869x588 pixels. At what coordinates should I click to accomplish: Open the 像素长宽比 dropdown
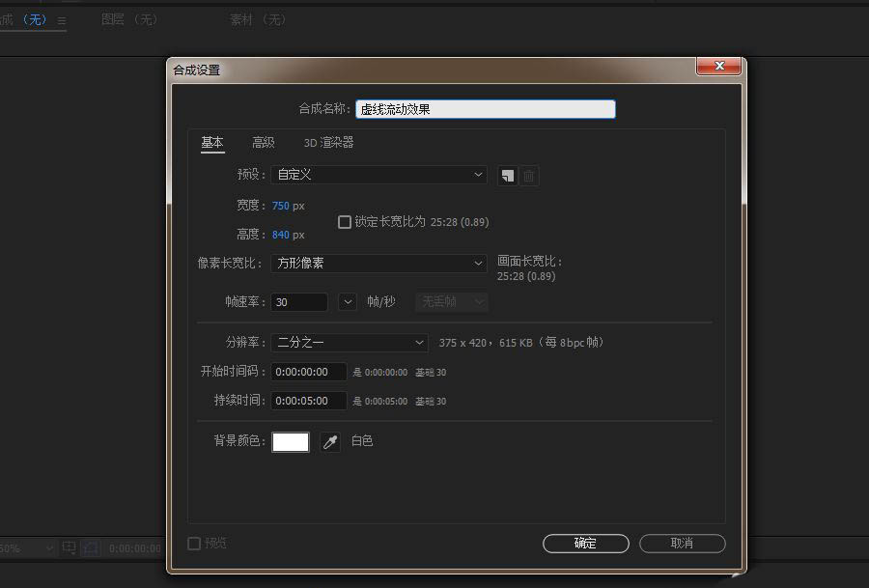coord(380,263)
